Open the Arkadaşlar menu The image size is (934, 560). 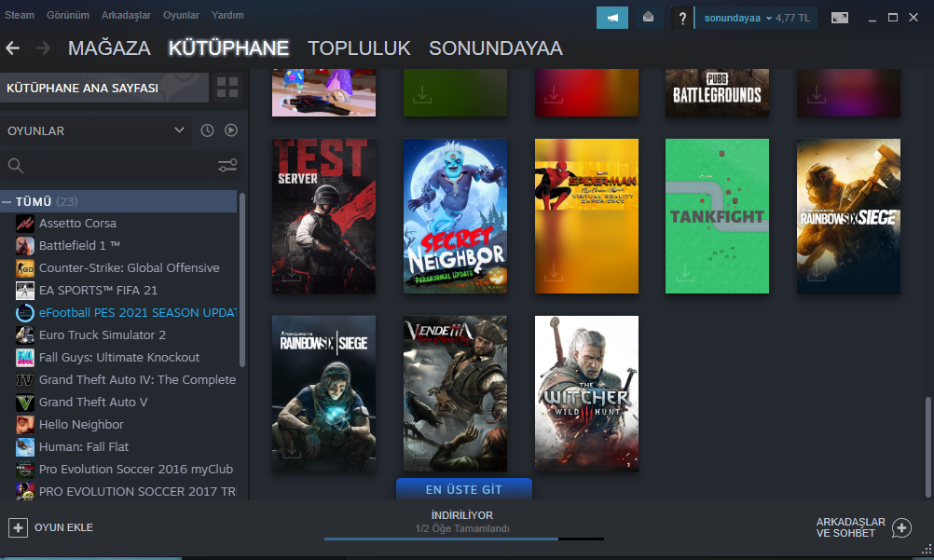(x=126, y=15)
